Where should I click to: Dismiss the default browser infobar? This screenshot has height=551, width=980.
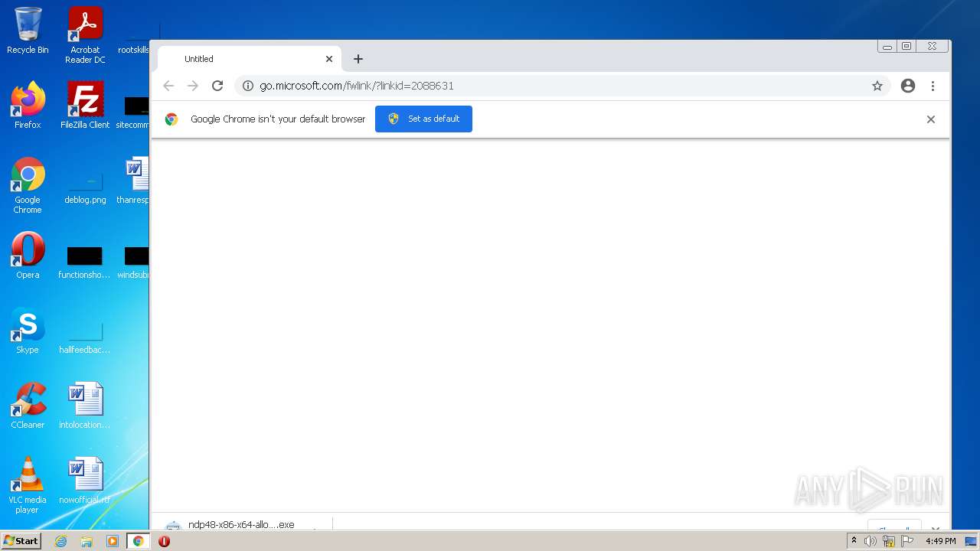[931, 119]
